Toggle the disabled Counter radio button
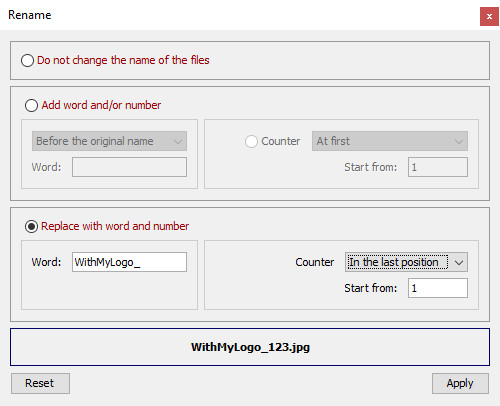Screen dimensions: 500x406 [x=251, y=141]
